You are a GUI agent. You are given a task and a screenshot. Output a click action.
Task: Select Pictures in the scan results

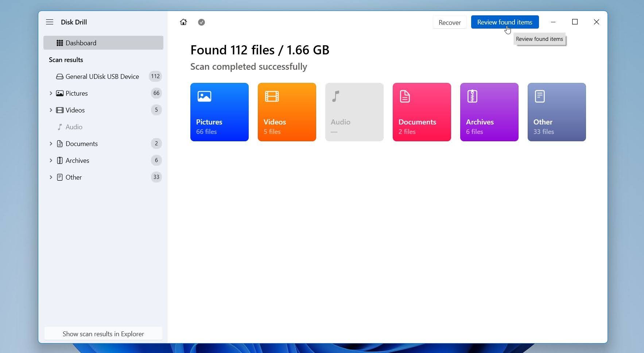103,93
